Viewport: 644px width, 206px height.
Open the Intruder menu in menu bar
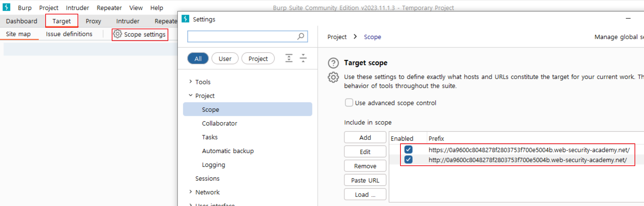pos(77,8)
